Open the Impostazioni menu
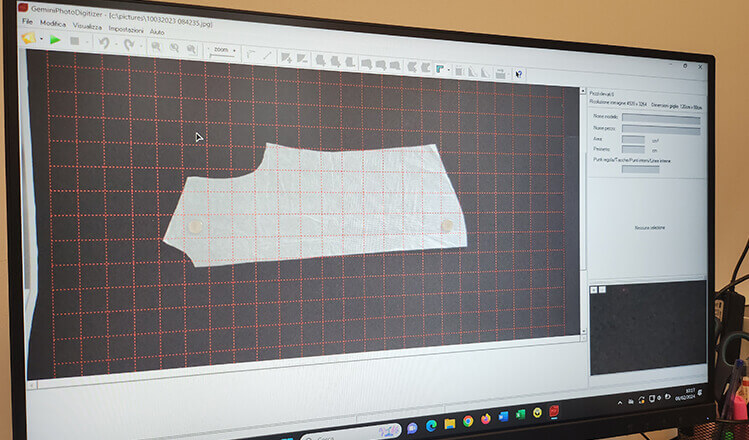This screenshot has height=440, width=749. (125, 29)
